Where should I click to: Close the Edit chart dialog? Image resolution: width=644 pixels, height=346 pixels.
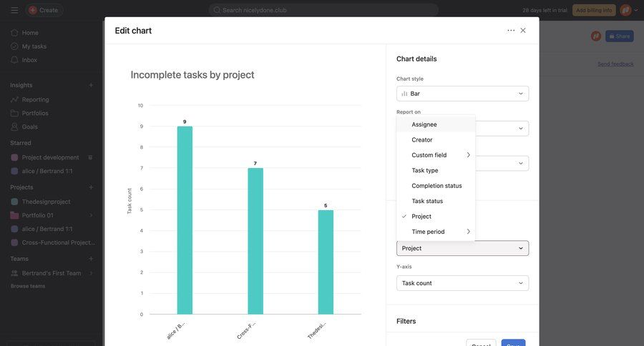pyautogui.click(x=523, y=30)
